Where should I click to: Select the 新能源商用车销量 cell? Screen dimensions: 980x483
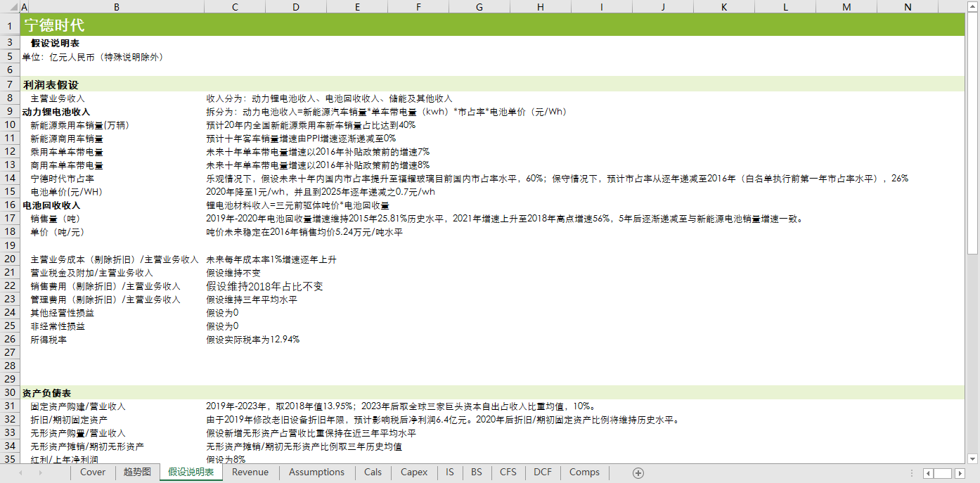tap(67, 139)
